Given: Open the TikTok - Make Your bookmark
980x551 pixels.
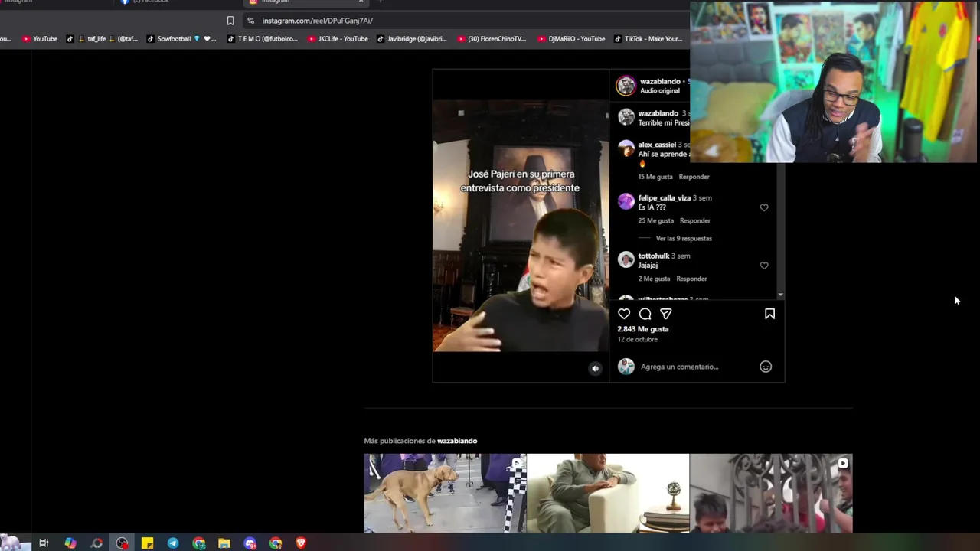Looking at the screenshot, I should tap(648, 39).
